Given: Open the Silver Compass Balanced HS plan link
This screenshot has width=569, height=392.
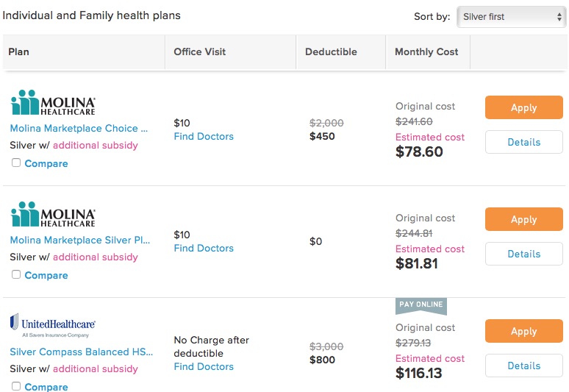Looking at the screenshot, I should [x=82, y=352].
